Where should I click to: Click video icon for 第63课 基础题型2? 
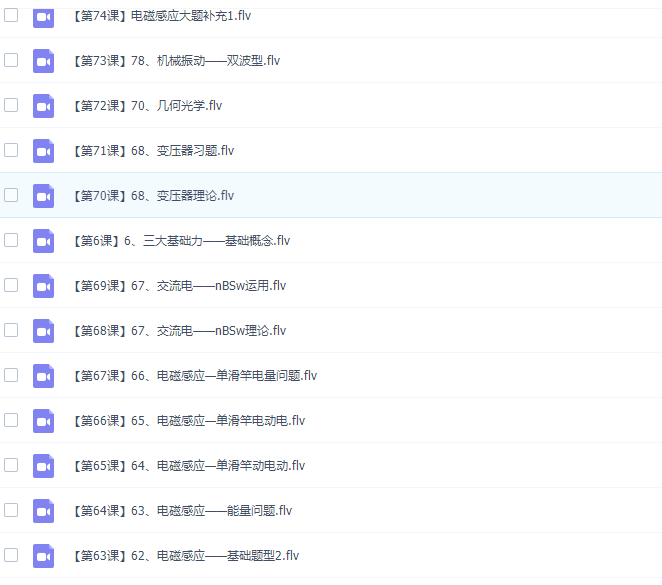[43, 556]
